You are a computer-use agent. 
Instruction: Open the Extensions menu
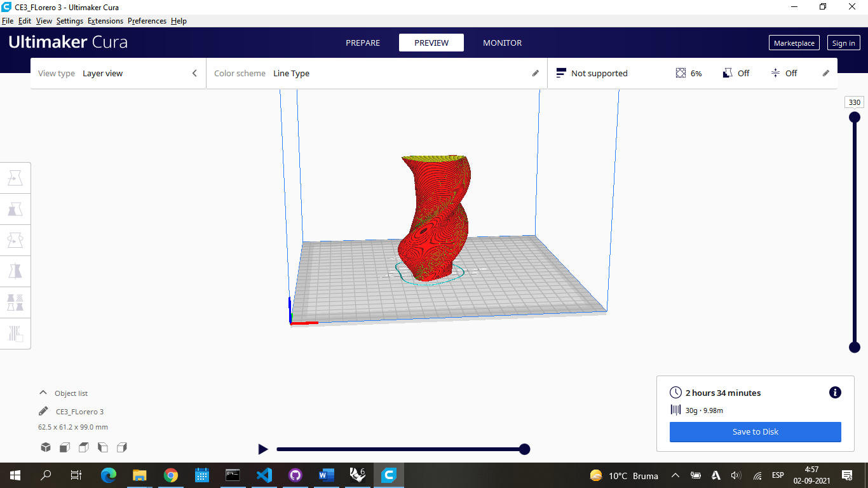pos(105,20)
